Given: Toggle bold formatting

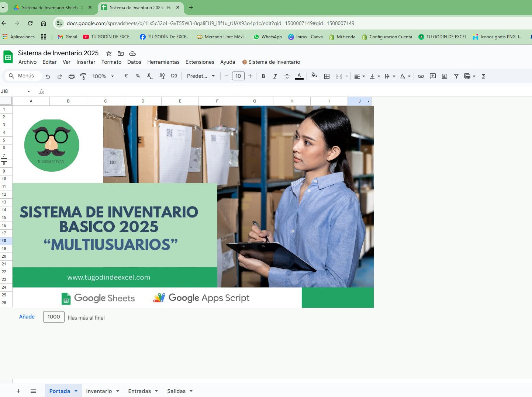Looking at the screenshot, I should coord(263,76).
